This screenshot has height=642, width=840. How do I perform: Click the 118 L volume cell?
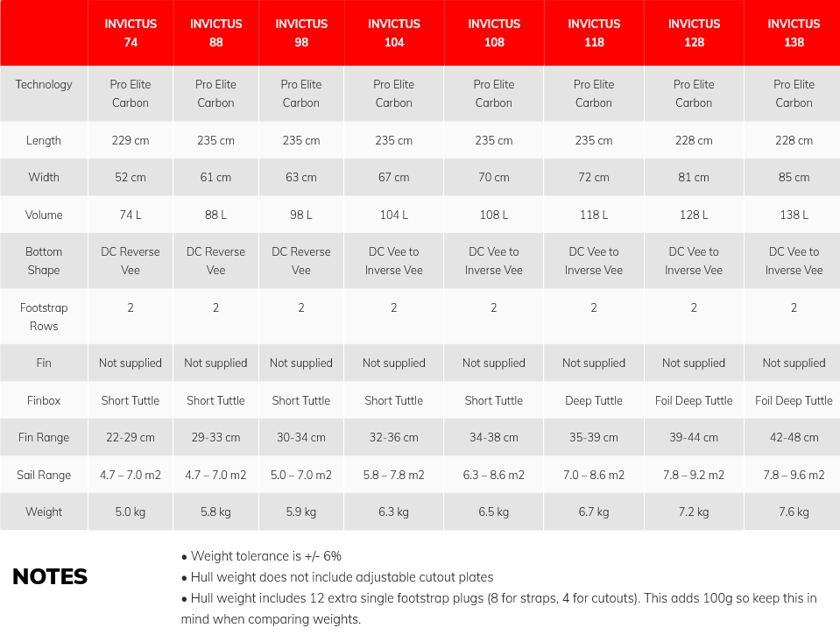(594, 215)
